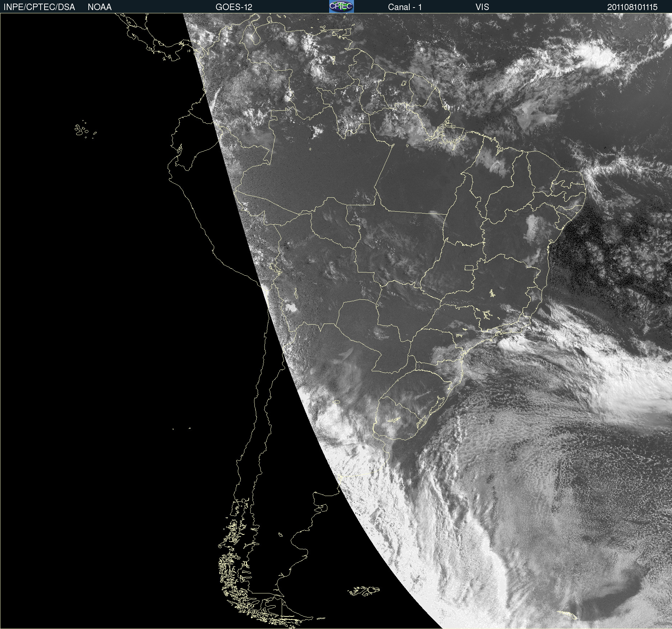Click the "Canal - 1" header label
Screen dimensions: 672x629
click(405, 7)
